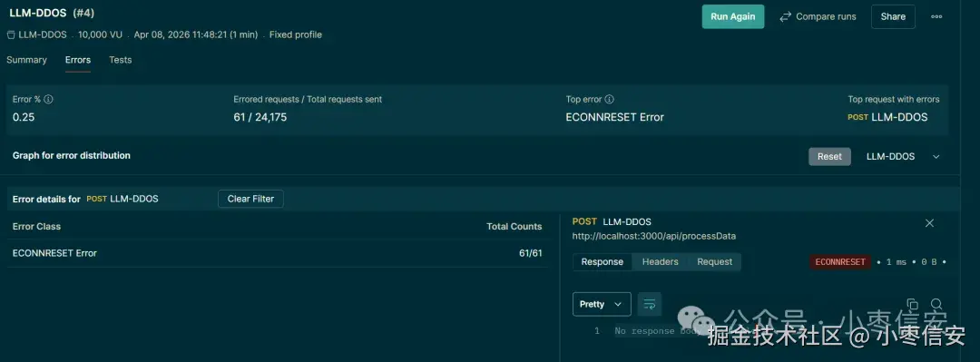Switch to the Summary tab
This screenshot has height=362, width=980.
(26, 60)
